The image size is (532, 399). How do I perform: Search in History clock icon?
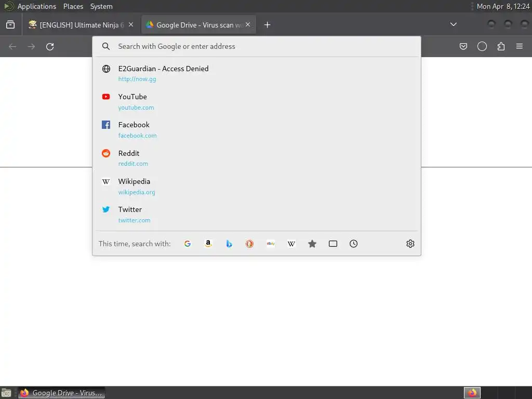click(x=353, y=244)
